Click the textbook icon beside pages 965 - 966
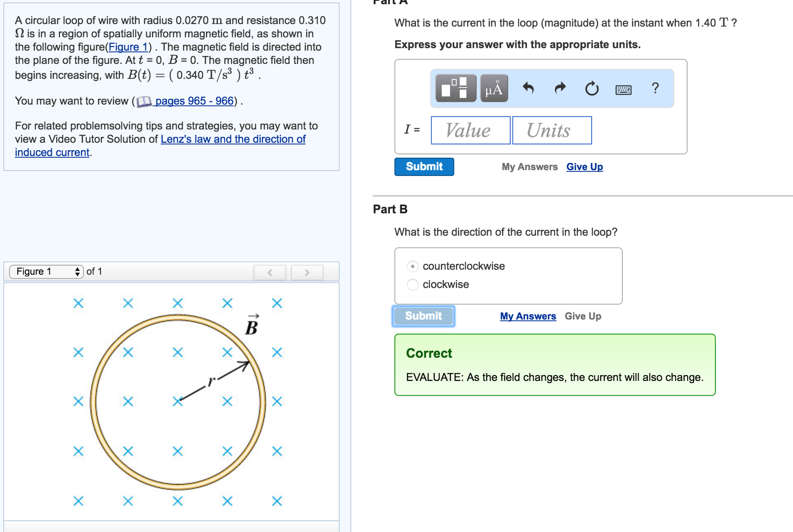Viewport: 793px width, 532px height. point(144,102)
